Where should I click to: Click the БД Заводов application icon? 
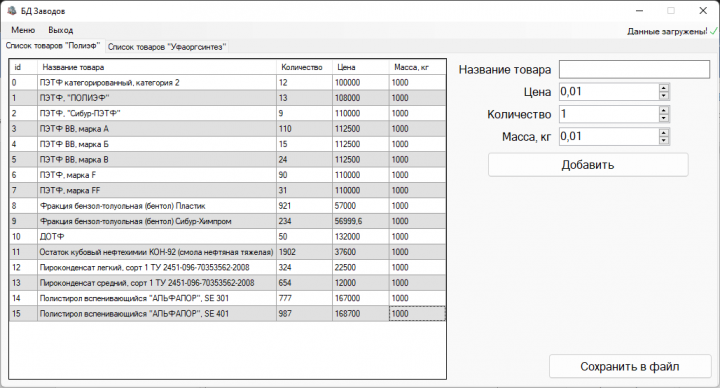tap(11, 11)
